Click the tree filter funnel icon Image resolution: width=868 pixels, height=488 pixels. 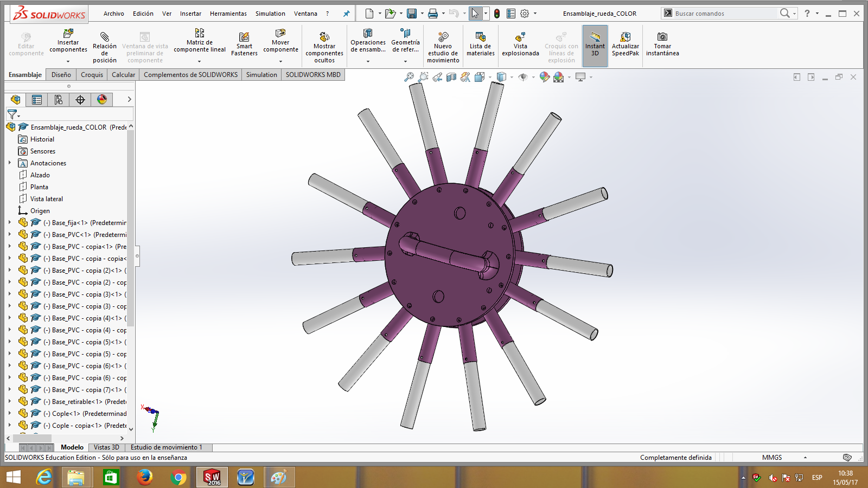[x=12, y=114]
